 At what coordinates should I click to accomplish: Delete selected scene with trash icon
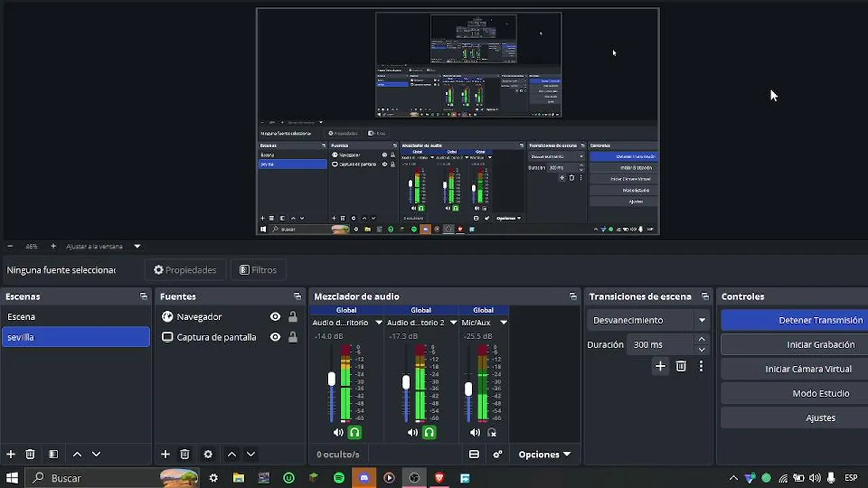coord(30,454)
